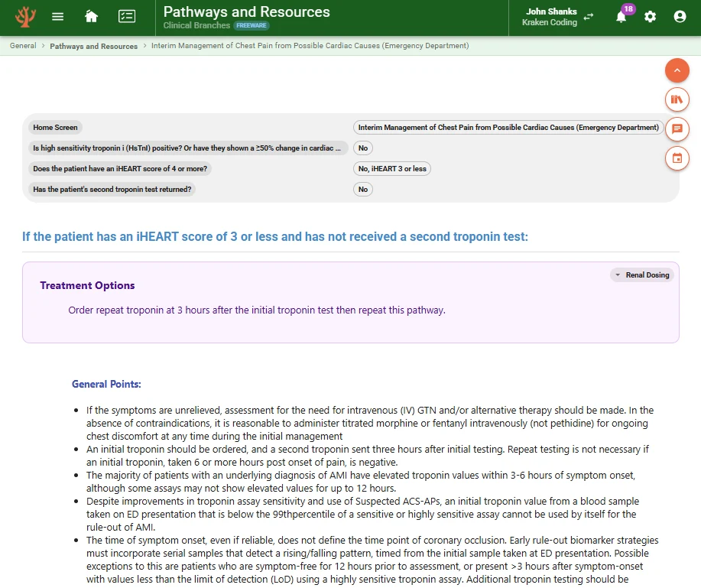Click the bullet starting 'The time of symptom onset'

[372, 560]
